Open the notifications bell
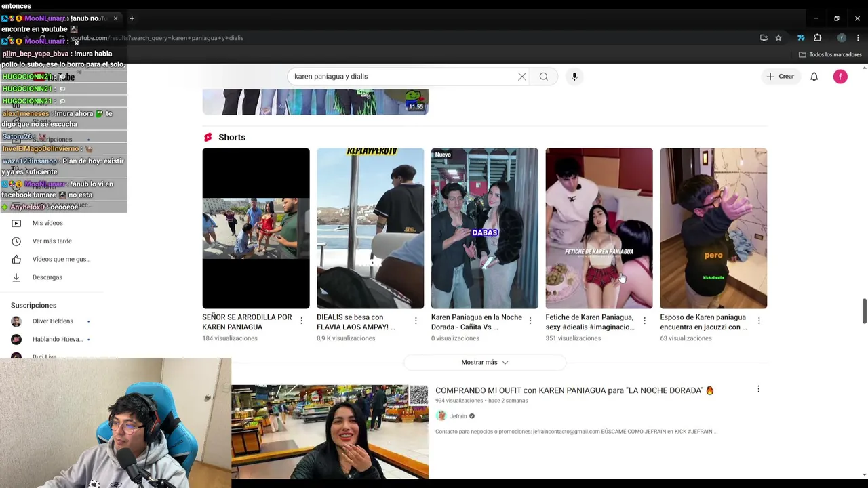This screenshot has height=488, width=868. click(x=814, y=77)
